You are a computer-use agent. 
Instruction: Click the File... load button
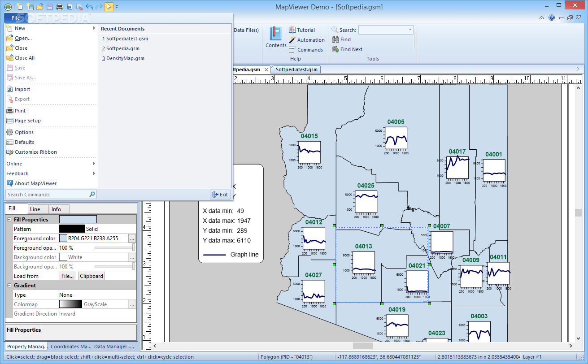click(x=68, y=276)
